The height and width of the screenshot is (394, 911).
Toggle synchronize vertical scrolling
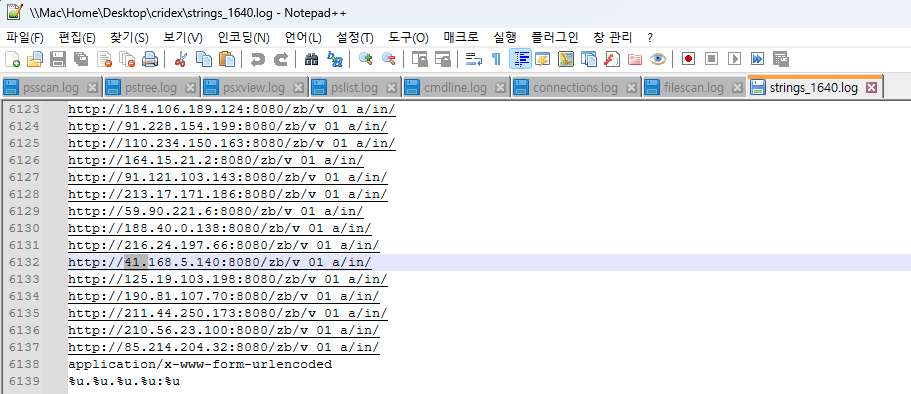coord(419,59)
